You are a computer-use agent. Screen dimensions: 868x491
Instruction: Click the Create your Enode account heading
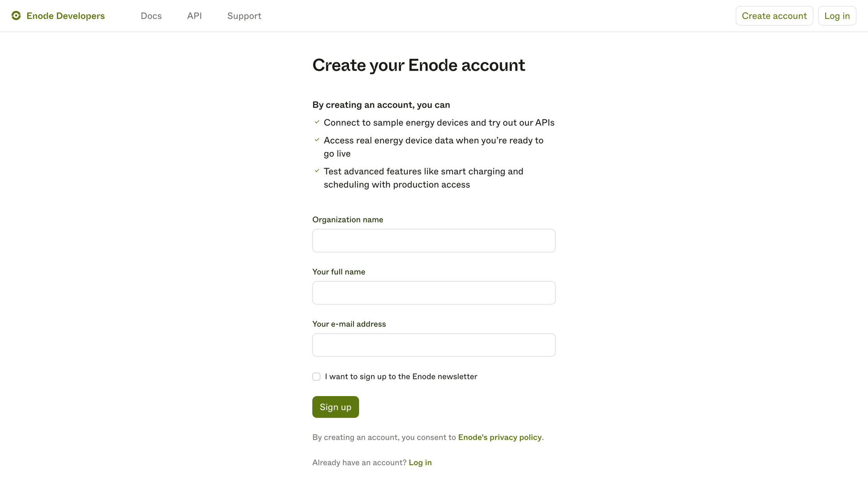[x=419, y=65]
